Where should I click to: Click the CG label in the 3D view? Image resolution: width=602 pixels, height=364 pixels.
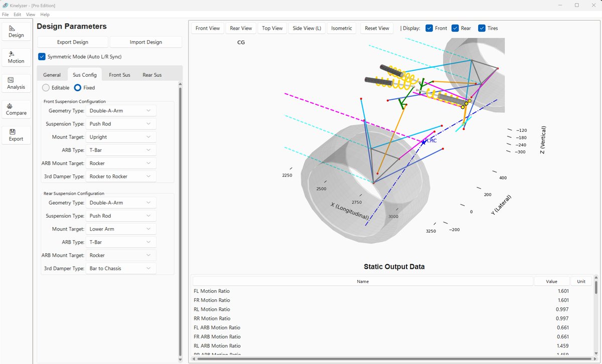(x=241, y=43)
